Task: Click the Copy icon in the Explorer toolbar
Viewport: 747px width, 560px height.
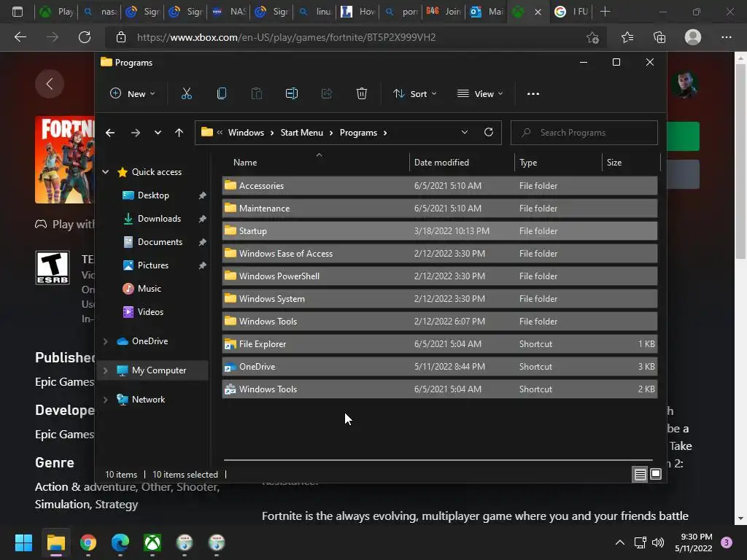Action: pos(222,94)
